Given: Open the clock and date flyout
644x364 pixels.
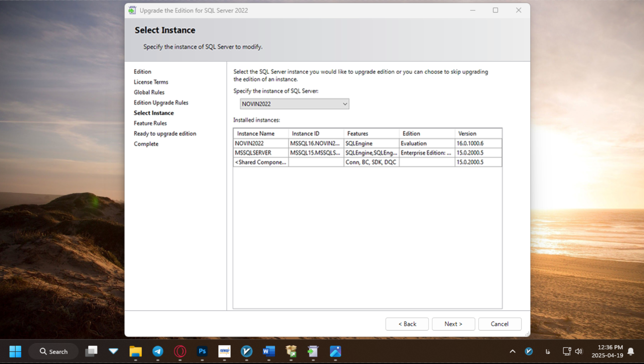Looking at the screenshot, I should 607,351.
